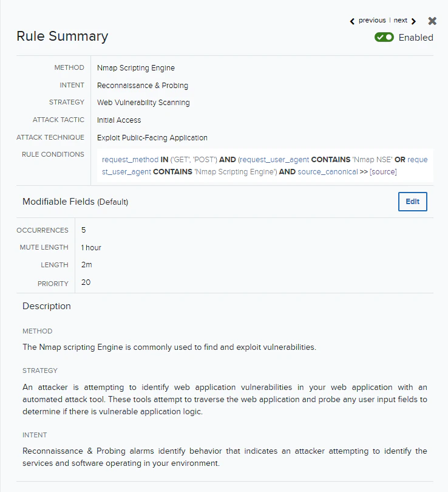Click the Edit button for Modifiable Fields
Screen dimensions: 448x492
tap(413, 202)
